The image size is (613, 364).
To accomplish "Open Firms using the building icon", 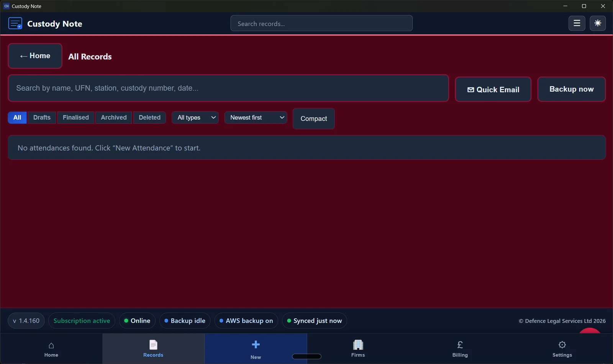I will (x=358, y=345).
